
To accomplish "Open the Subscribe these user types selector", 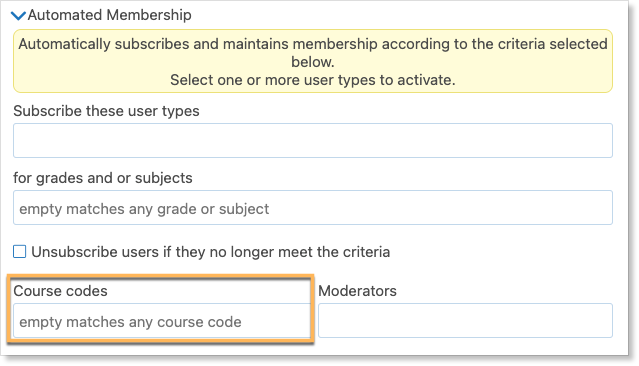I will click(313, 141).
